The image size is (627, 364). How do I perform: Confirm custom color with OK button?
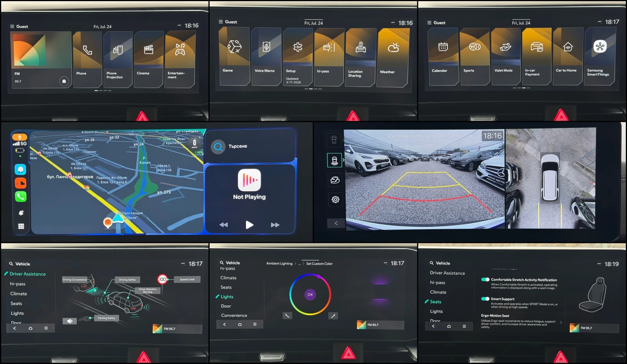click(x=310, y=295)
